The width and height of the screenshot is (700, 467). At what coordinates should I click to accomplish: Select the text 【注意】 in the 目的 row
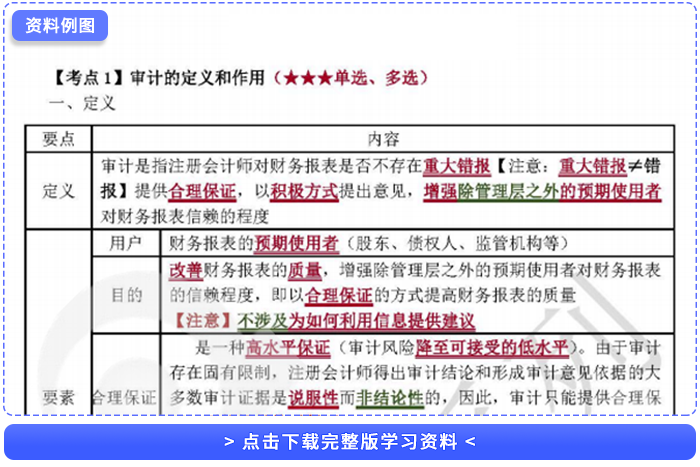202,321
